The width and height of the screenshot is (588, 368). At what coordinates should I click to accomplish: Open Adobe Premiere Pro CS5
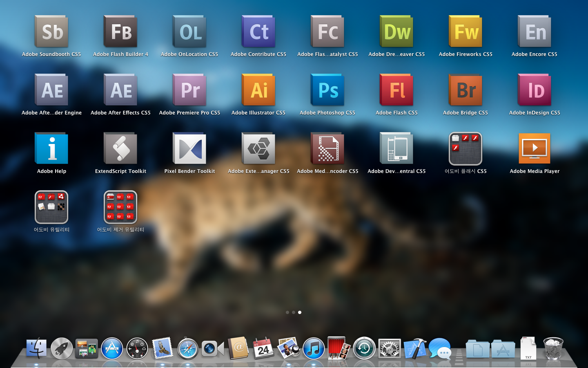(x=189, y=90)
